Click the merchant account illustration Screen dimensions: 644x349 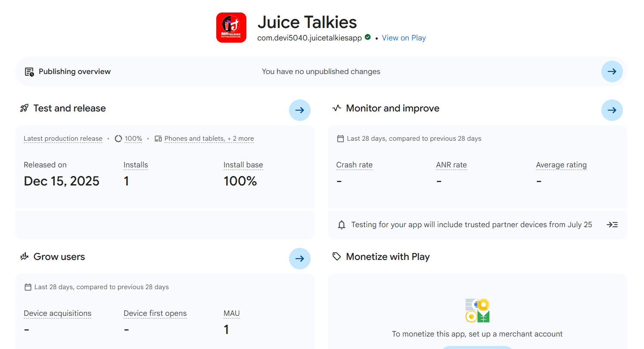point(477,310)
